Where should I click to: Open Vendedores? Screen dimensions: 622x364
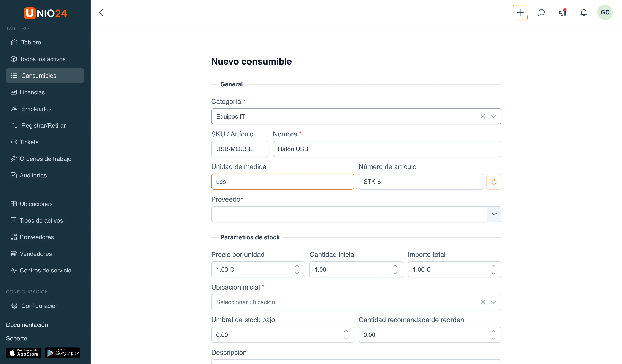click(x=45, y=254)
